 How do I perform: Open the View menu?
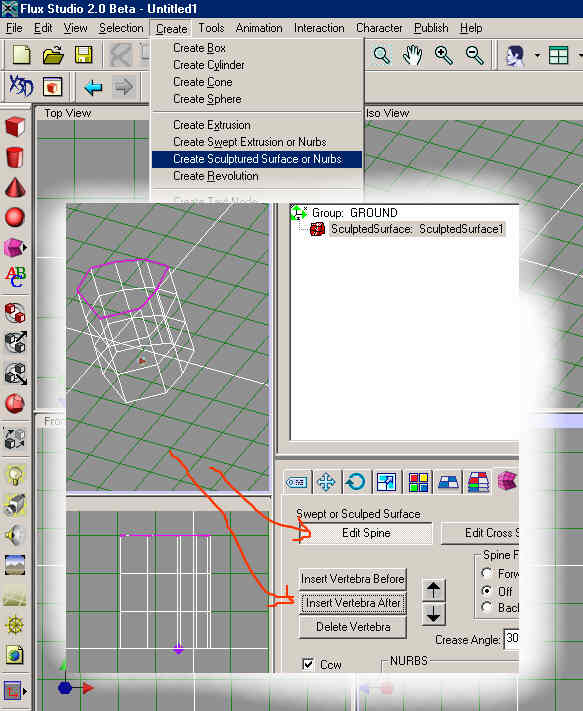[75, 28]
